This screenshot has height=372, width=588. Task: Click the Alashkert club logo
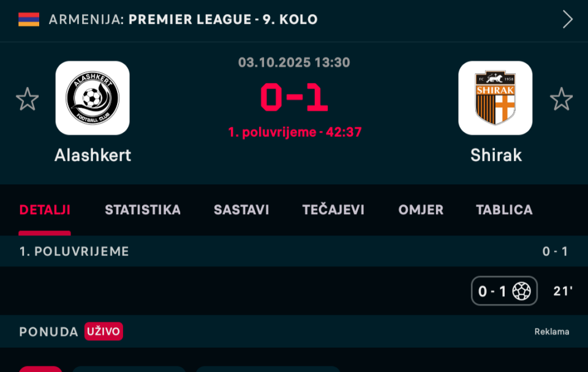click(x=92, y=98)
